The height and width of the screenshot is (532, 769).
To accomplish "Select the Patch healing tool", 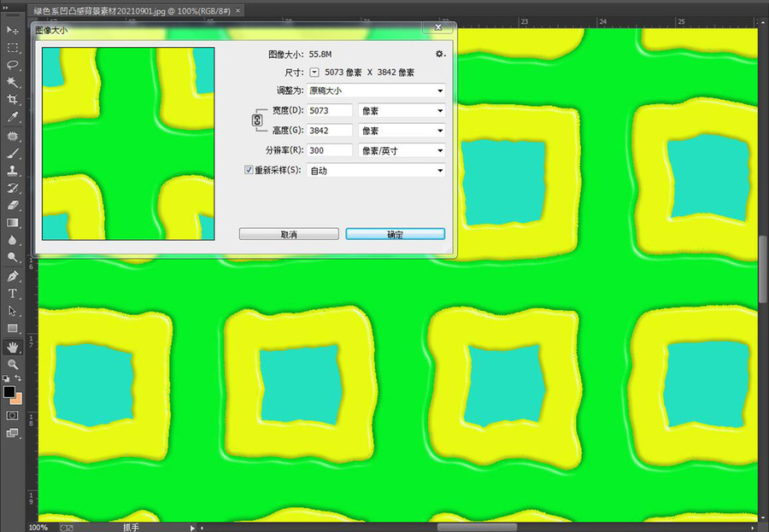I will [12, 136].
